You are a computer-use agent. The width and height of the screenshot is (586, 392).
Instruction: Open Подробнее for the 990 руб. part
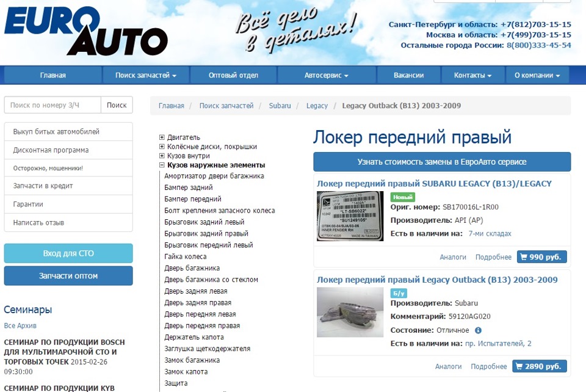click(x=493, y=257)
